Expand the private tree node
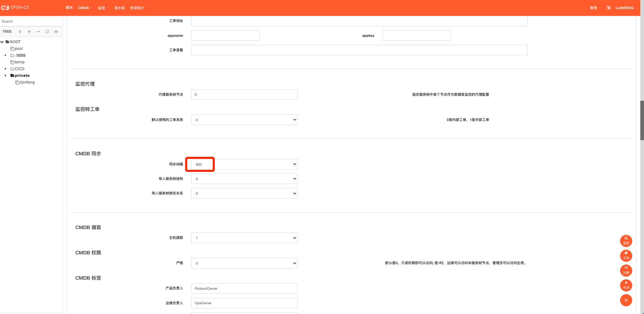 coord(5,75)
